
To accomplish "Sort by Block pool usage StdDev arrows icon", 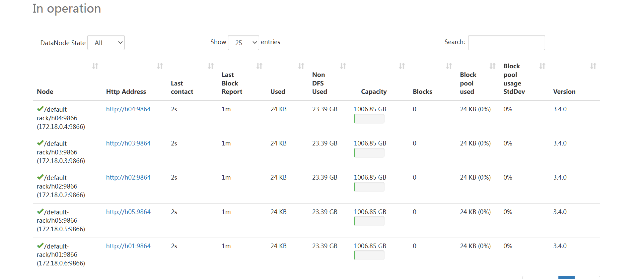I will [542, 66].
